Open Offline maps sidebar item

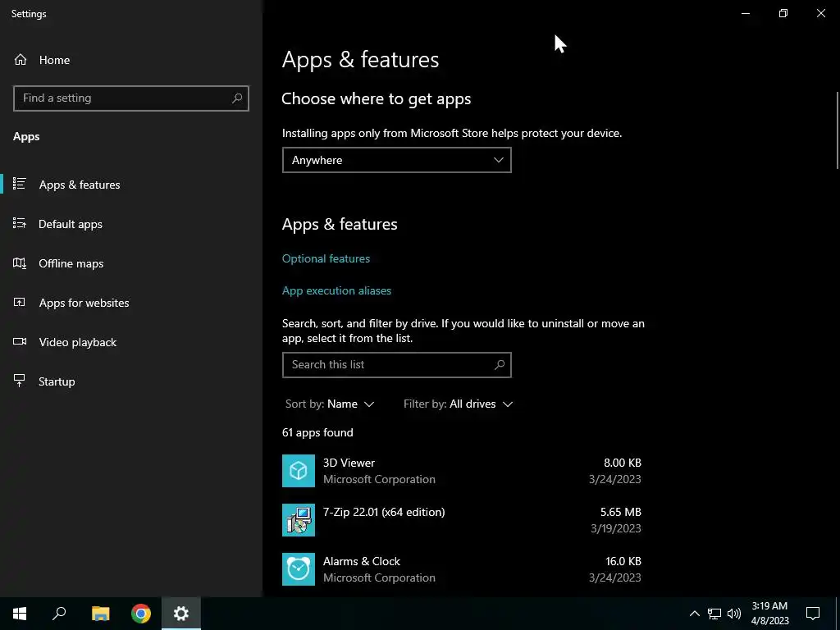click(131, 263)
